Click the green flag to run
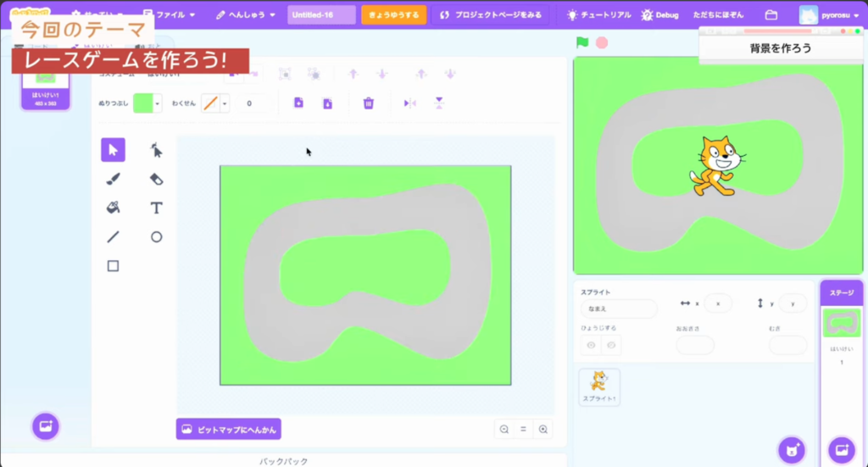This screenshot has height=467, width=868. pyautogui.click(x=582, y=42)
